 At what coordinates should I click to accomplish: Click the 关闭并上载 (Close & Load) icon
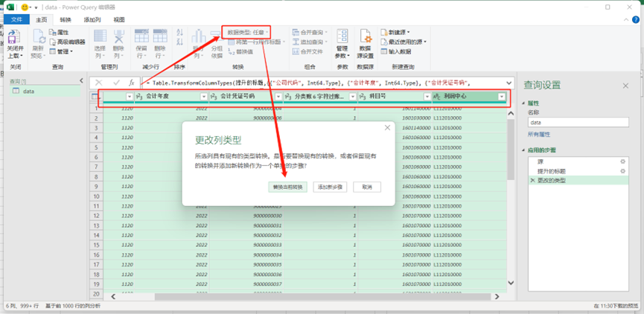click(15, 37)
